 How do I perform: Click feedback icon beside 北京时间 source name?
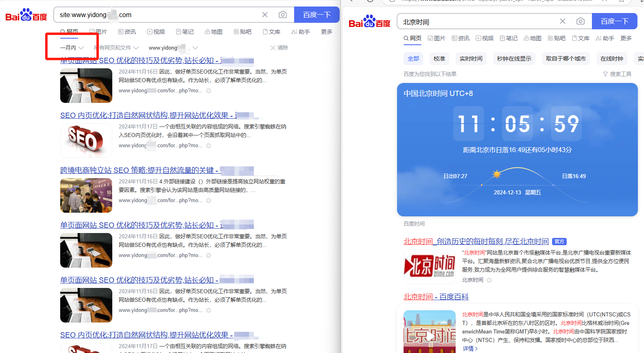(489, 280)
